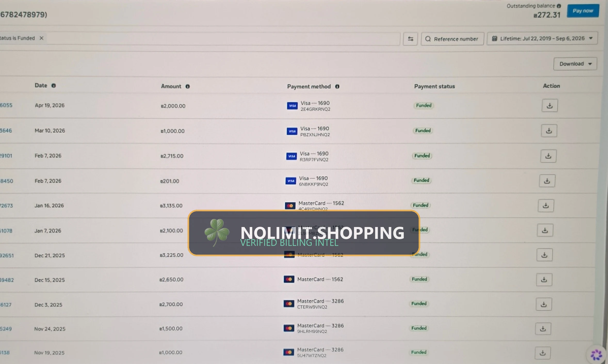The height and width of the screenshot is (364, 608).
Task: Show info for the Date column
Action: [53, 86]
